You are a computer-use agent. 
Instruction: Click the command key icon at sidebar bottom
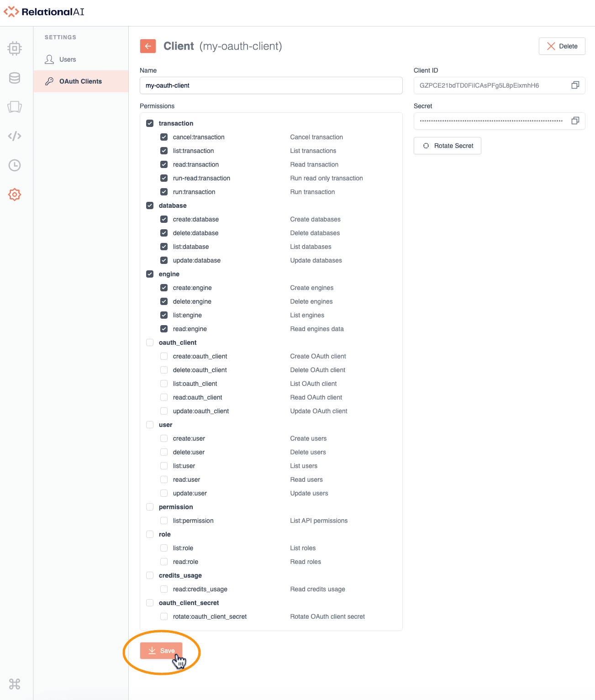[x=15, y=684]
